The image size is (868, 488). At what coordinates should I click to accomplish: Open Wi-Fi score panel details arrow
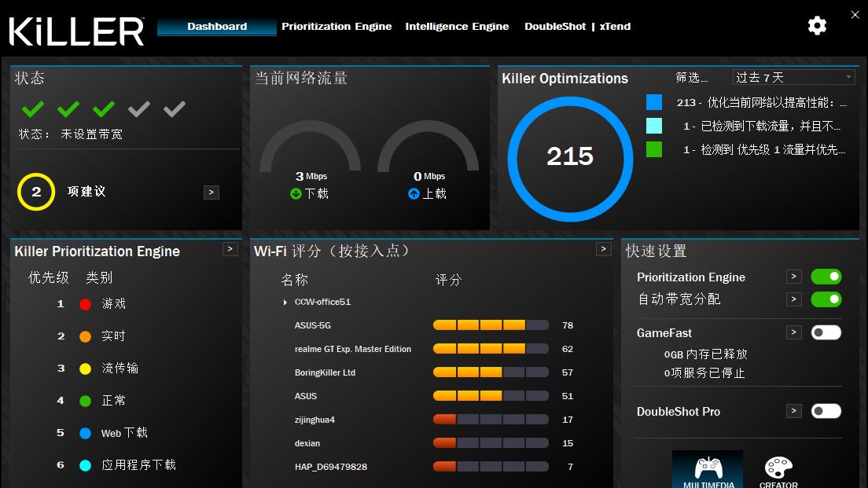(603, 249)
